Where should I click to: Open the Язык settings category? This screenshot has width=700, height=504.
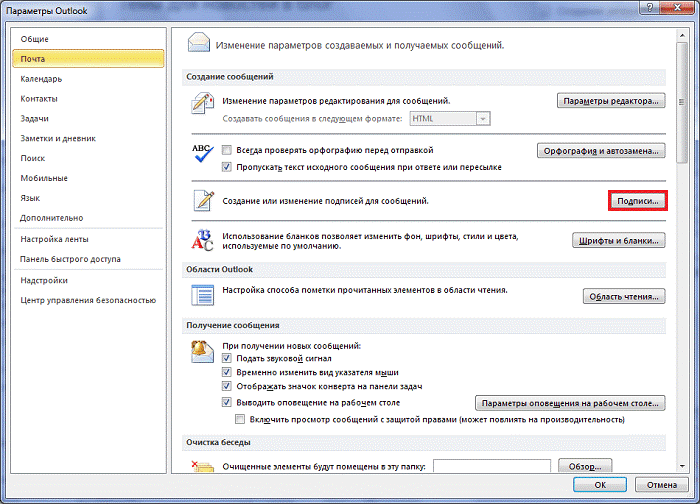88,198
